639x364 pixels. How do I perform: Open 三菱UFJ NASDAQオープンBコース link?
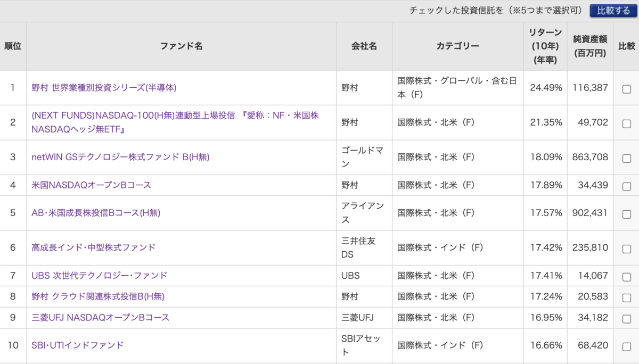pyautogui.click(x=101, y=318)
